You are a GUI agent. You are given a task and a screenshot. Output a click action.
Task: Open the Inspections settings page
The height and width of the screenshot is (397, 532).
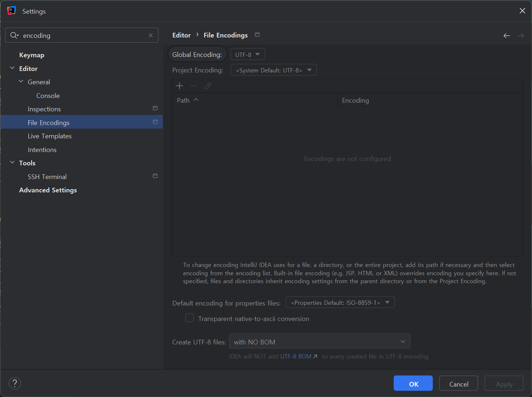44,109
